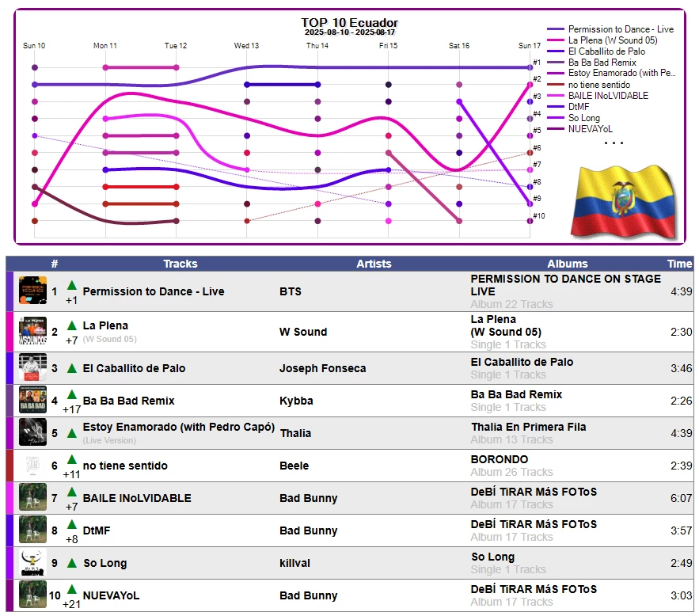Click the So Long legend entry
The width and height of the screenshot is (699, 616).
tap(573, 118)
